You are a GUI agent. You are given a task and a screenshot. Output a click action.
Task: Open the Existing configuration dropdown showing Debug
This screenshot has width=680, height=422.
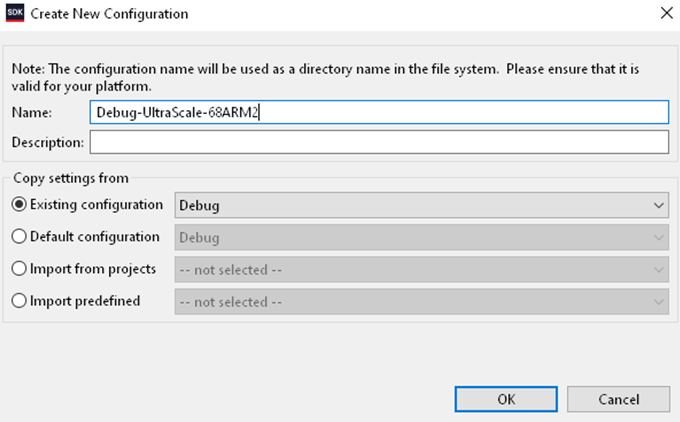421,205
